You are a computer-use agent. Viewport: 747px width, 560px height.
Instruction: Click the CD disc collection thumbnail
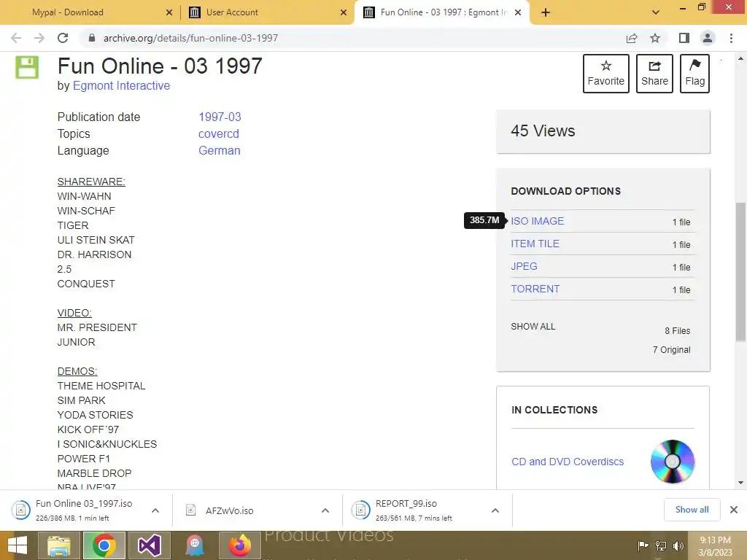pos(672,462)
